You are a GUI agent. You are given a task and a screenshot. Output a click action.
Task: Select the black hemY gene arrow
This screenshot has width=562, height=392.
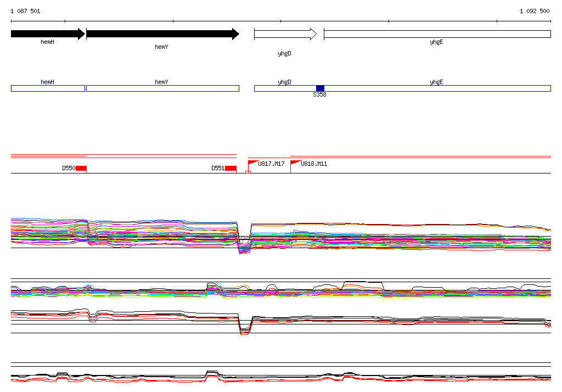(162, 34)
